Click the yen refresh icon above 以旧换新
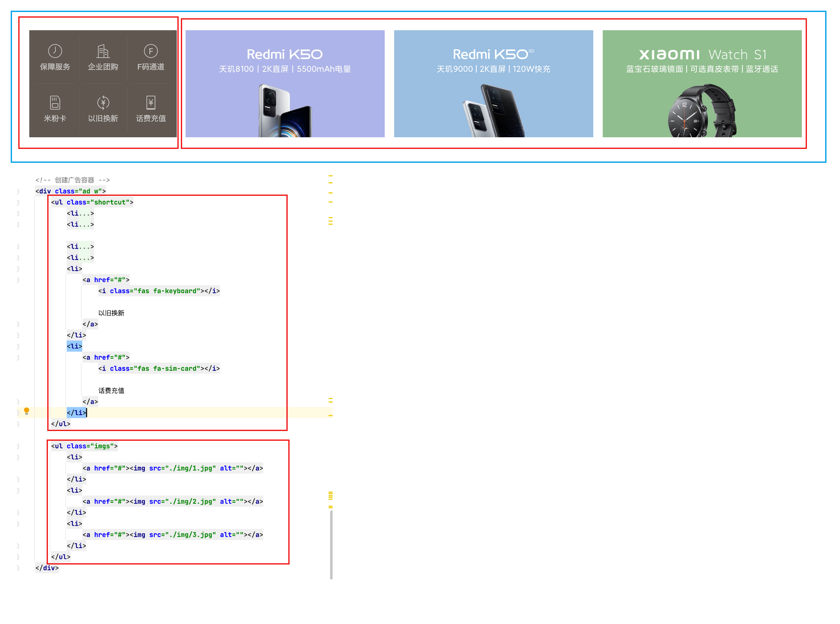 tap(103, 102)
